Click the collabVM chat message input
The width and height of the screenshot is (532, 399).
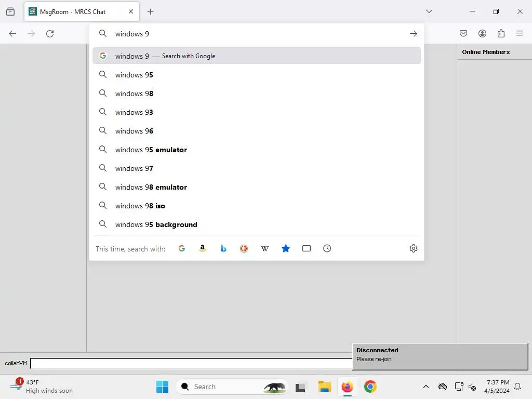(192, 363)
